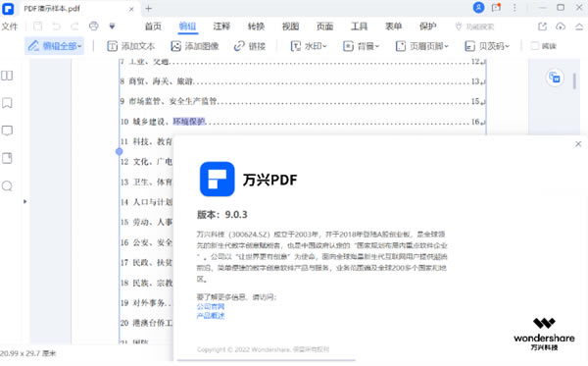Click 添加文本 tool

pos(131,46)
